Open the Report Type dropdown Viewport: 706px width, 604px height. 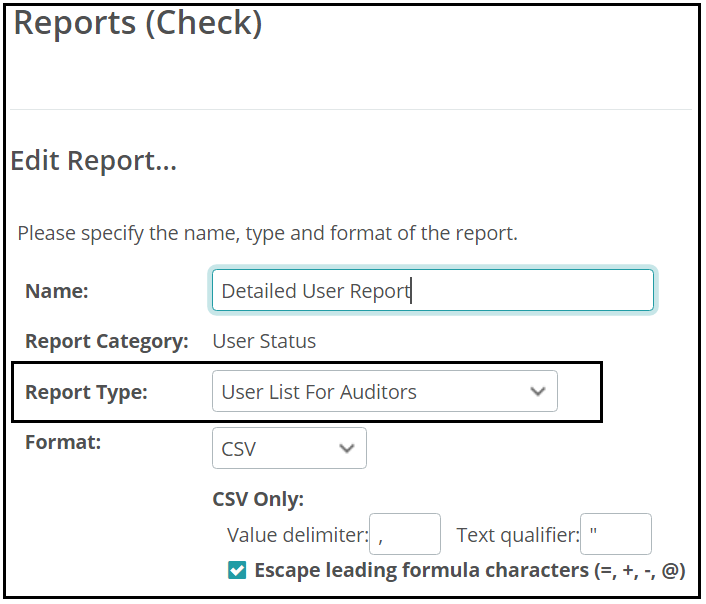pos(385,391)
